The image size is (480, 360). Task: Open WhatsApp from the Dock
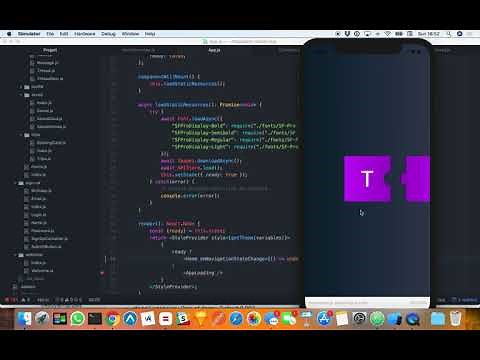[x=77, y=319]
